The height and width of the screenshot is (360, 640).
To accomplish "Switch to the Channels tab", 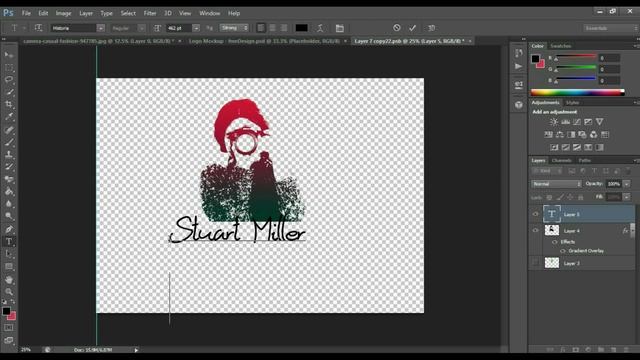I will click(x=561, y=160).
